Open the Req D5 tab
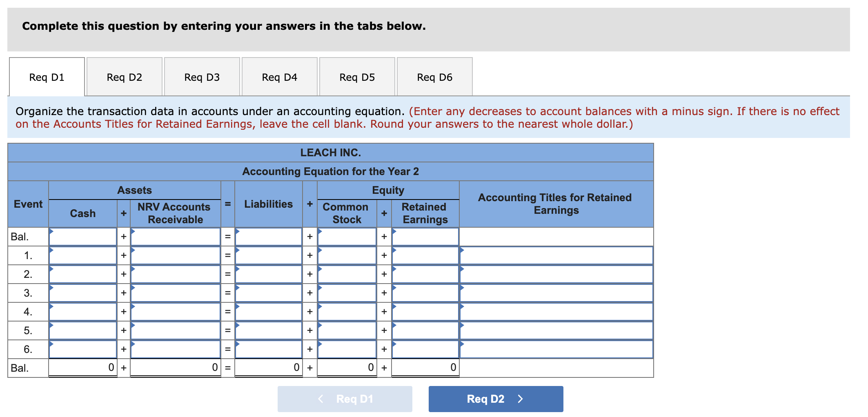The image size is (868, 417). pos(357,77)
